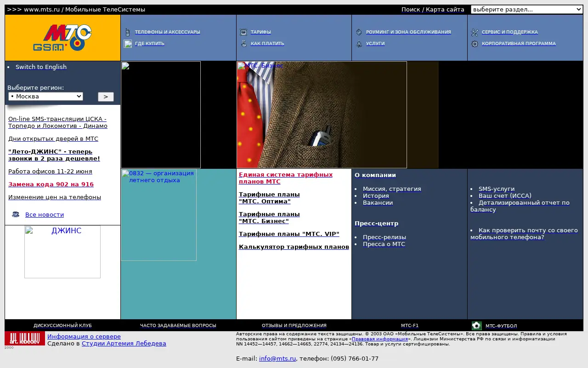Open the 'выберите раздел...' section dropdown
The image size is (588, 368).
(527, 9)
